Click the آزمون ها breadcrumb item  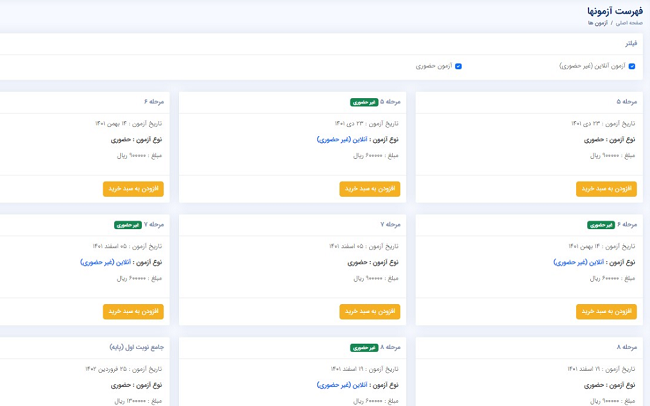coord(597,23)
